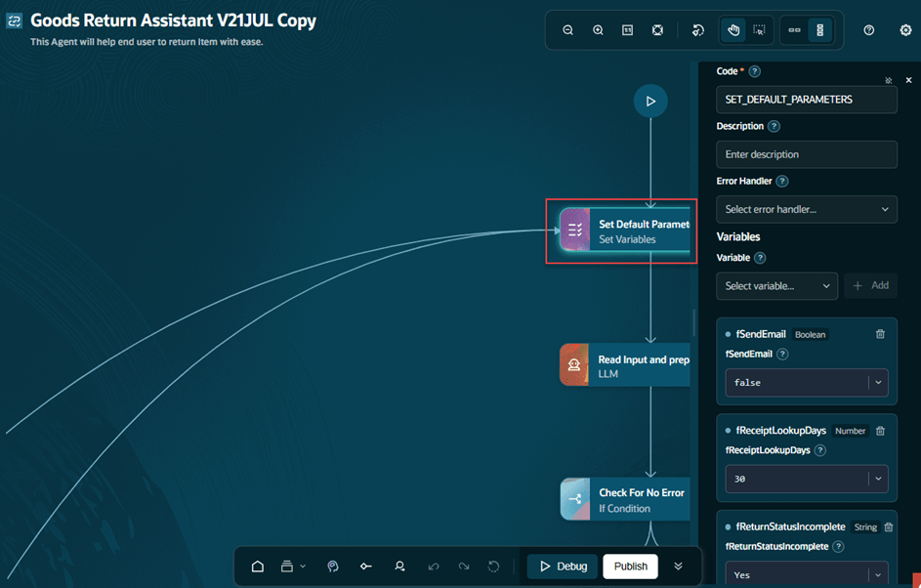The image size is (921, 588).
Task: Select the Read Input LLM node
Action: coord(625,365)
